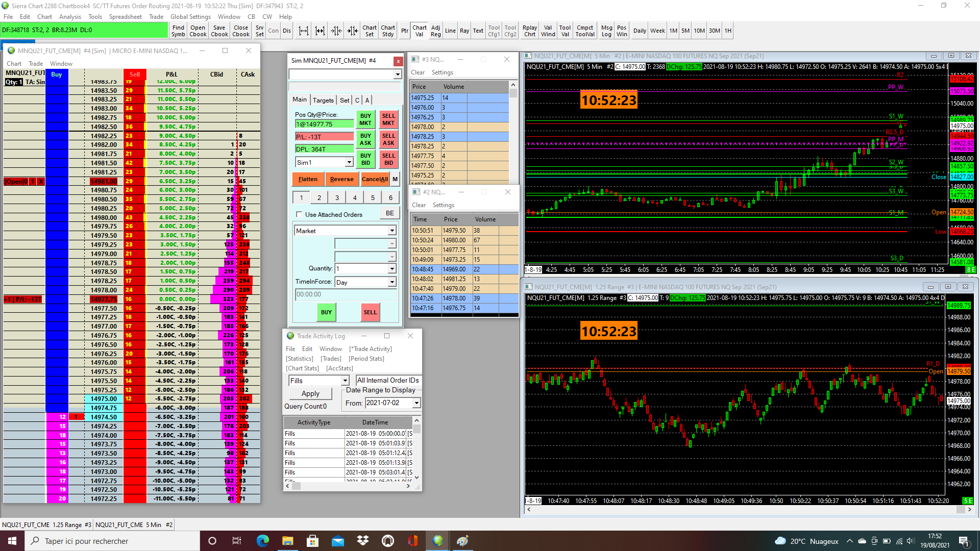Open Task View from the taskbar
Viewport: 980px width, 551px height.
[237, 541]
